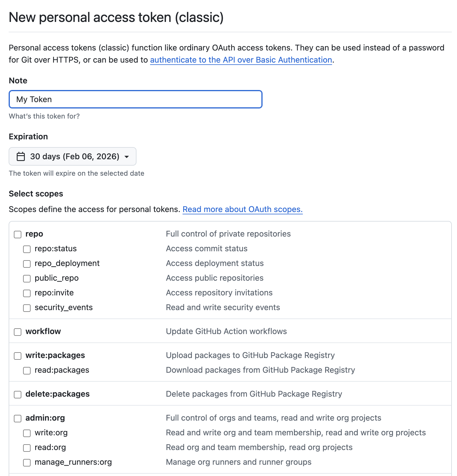Click the calendar icon in the Expiration selector
The height and width of the screenshot is (476, 457).
[x=20, y=156]
